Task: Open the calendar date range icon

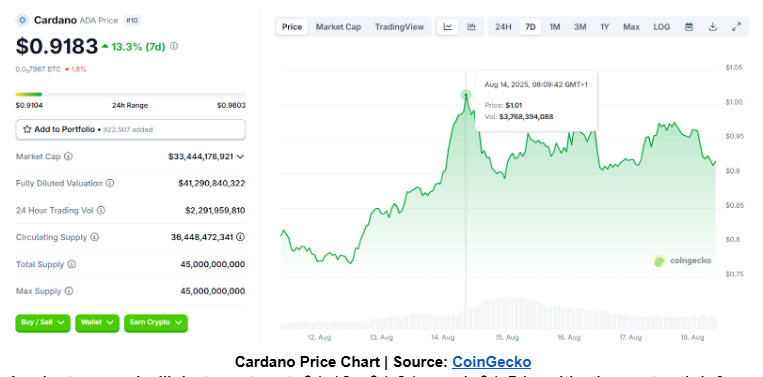Action: click(689, 27)
